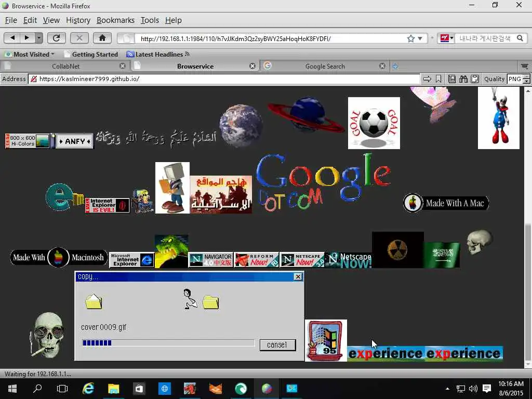
Task: Click the Browservice bookmark ribbon icon
Action: [438, 79]
